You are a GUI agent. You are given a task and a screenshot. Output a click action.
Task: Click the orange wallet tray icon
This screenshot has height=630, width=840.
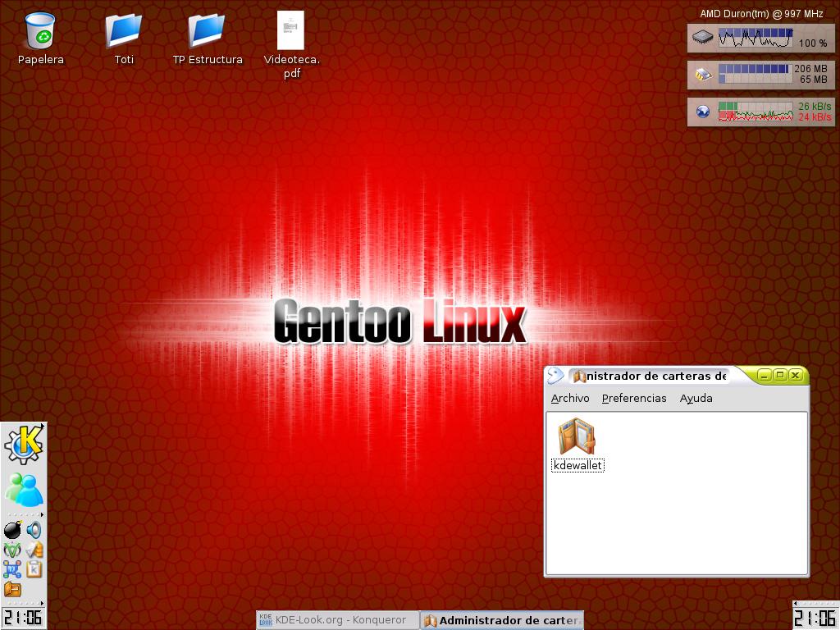tap(12, 589)
